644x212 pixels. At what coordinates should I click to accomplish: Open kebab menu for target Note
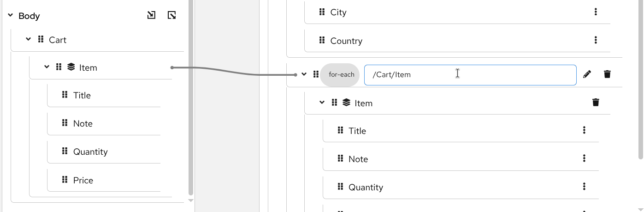click(584, 158)
